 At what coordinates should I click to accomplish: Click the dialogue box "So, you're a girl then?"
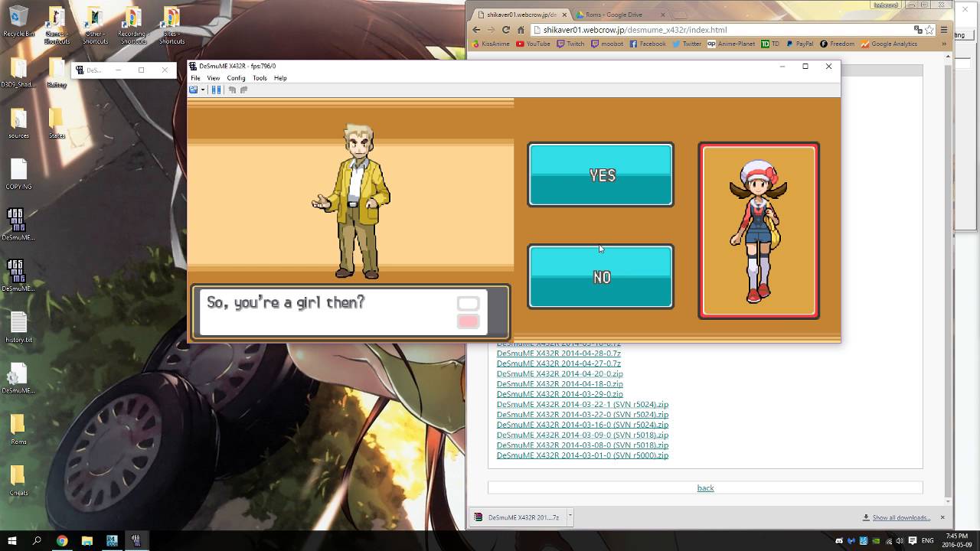[350, 311]
